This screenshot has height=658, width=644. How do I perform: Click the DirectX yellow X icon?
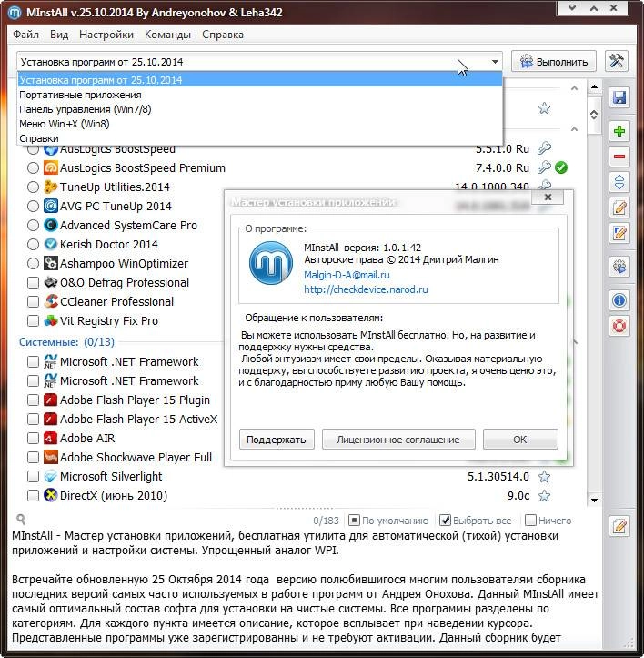coord(51,496)
